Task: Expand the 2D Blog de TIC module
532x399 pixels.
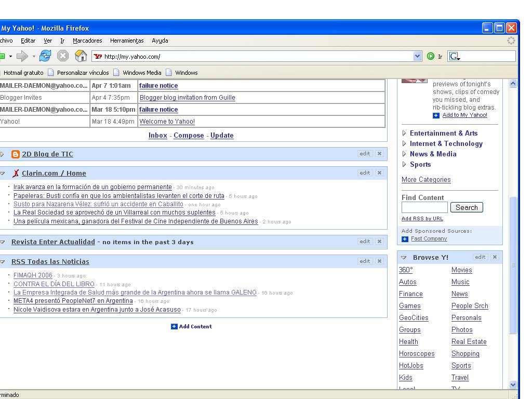Action: tap(2, 154)
